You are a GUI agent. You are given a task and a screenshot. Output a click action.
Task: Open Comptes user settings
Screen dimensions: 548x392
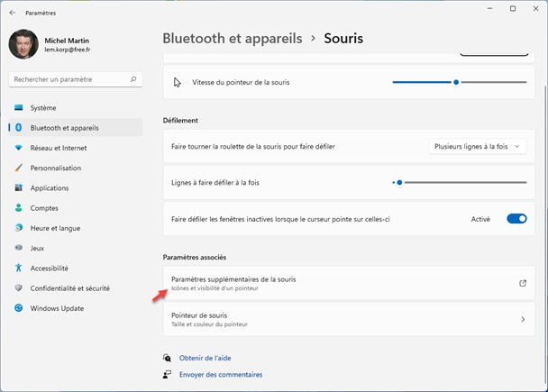click(44, 208)
